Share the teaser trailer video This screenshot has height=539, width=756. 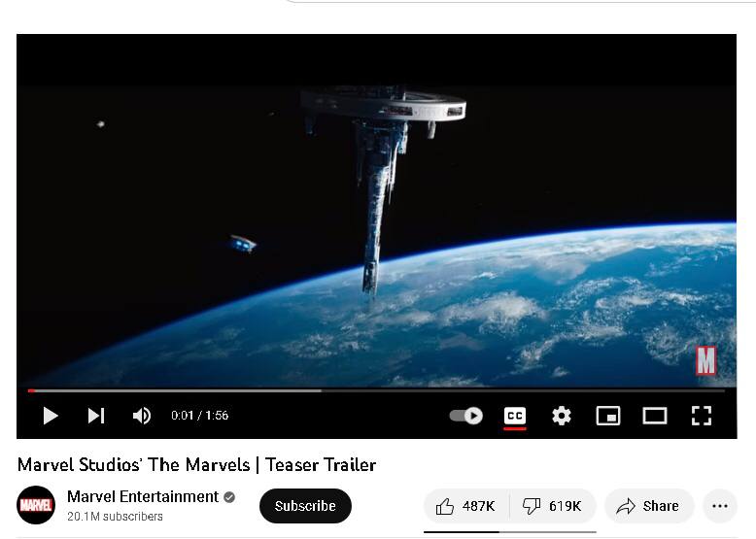click(x=649, y=506)
